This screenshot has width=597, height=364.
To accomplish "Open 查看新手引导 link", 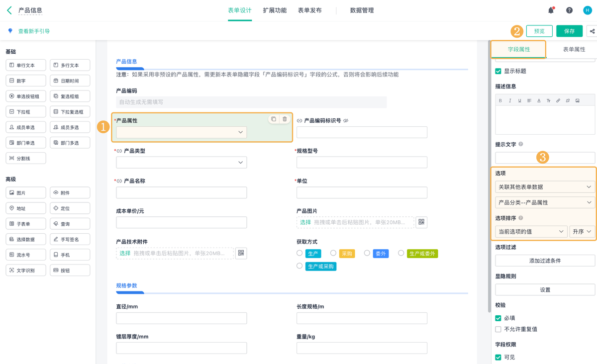I will tap(34, 31).
